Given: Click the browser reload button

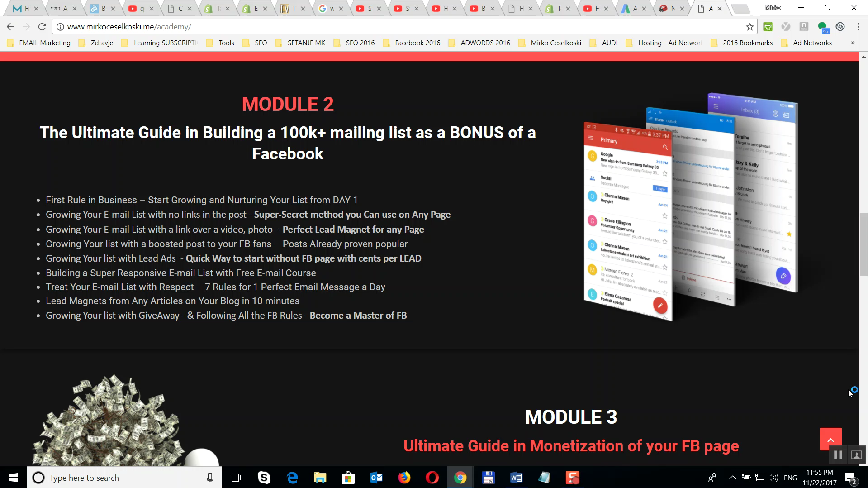Looking at the screenshot, I should [x=42, y=27].
